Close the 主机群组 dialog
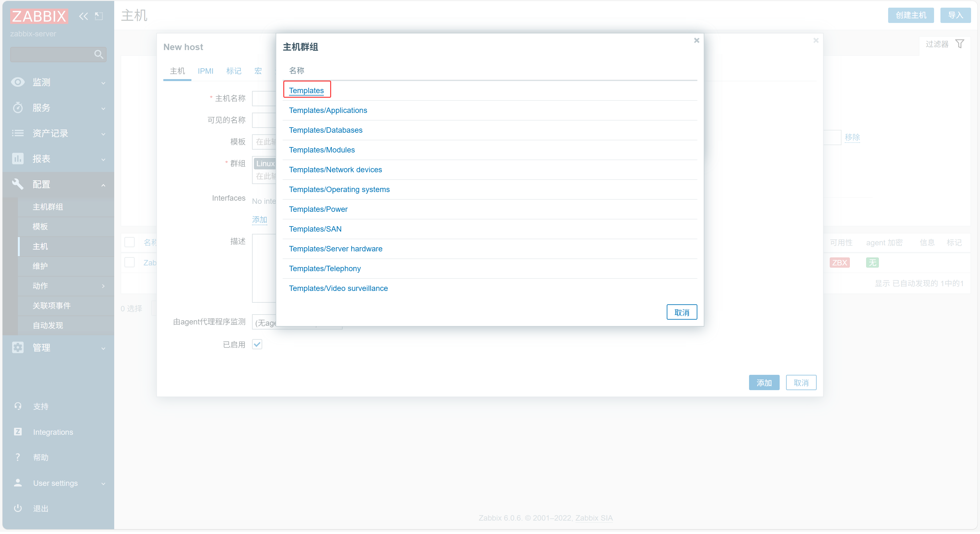The height and width of the screenshot is (534, 980). [x=697, y=40]
